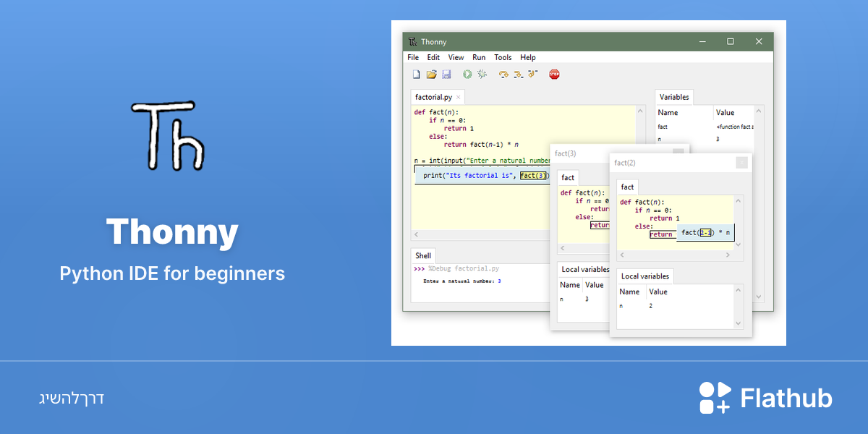868x434 pixels.
Task: Open the Help menu
Action: pos(528,57)
